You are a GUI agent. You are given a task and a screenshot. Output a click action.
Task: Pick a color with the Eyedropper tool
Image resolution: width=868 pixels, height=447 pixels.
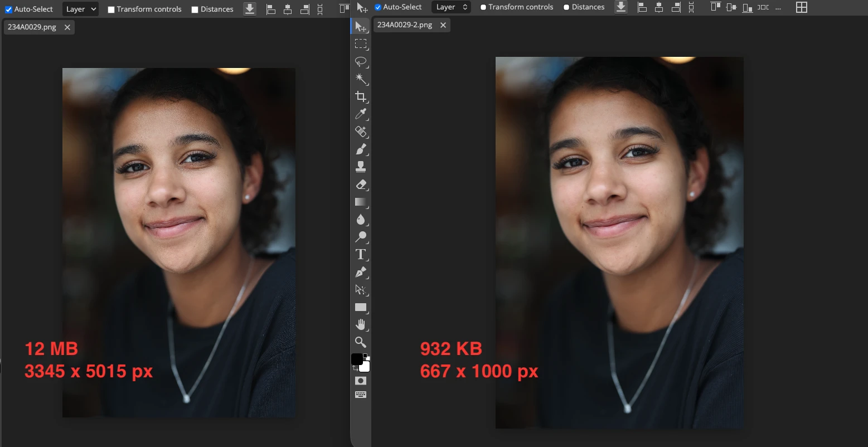point(361,114)
